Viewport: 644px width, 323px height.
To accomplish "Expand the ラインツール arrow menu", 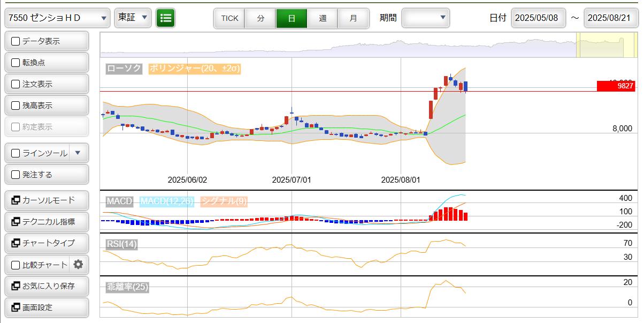I will pos(78,153).
